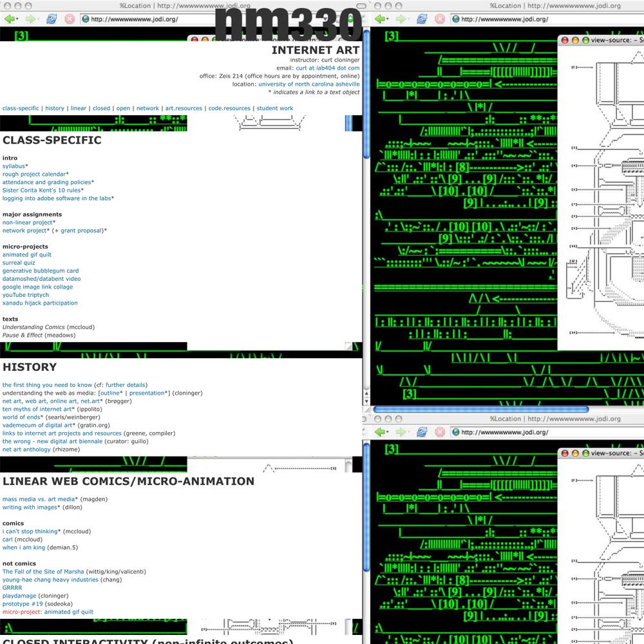Open the generative bubblegum card link
This screenshot has width=644, height=644.
tap(40, 271)
